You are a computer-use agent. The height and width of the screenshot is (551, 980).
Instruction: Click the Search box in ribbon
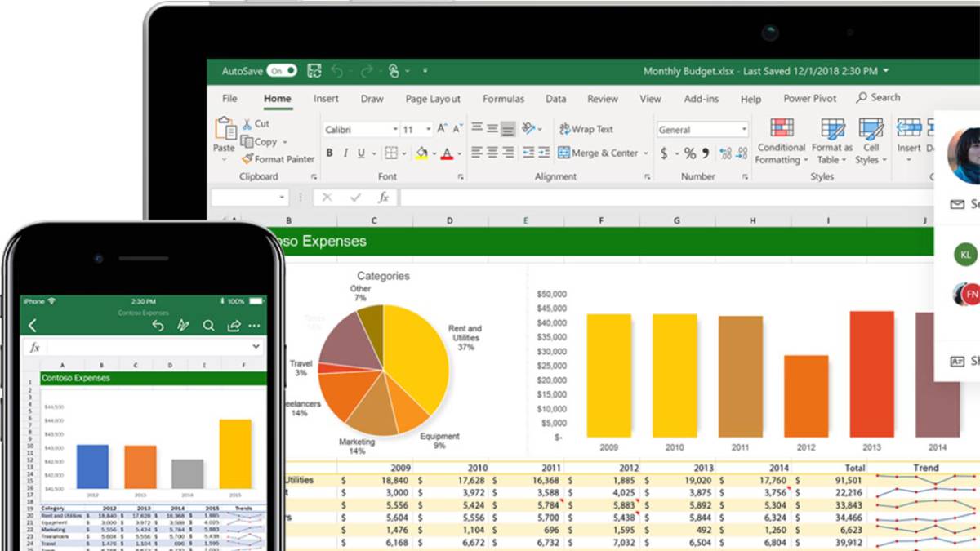point(879,98)
